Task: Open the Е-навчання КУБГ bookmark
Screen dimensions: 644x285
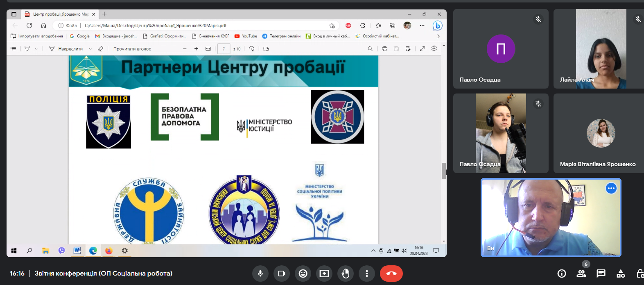Action: pyautogui.click(x=210, y=36)
